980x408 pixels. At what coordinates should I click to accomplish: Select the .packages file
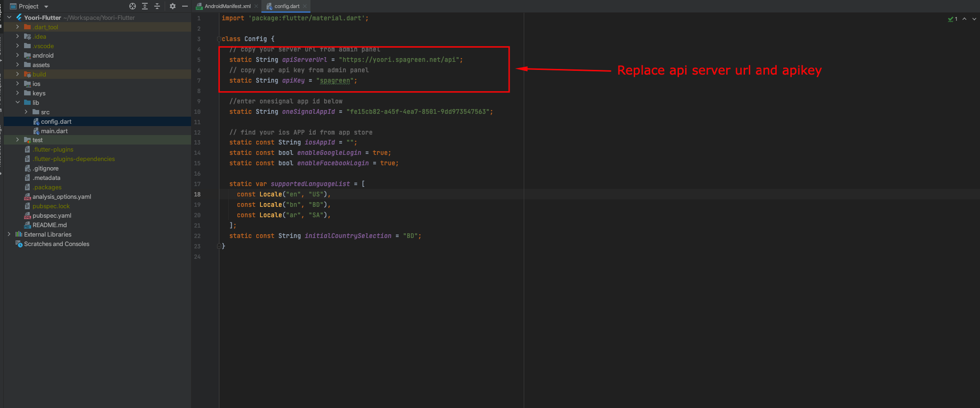click(47, 187)
